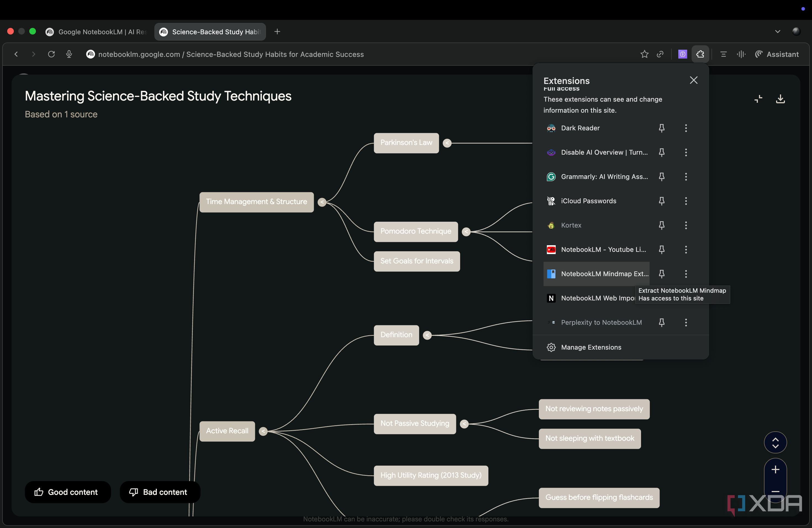The width and height of the screenshot is (812, 528).
Task: Open the reader list toolbar icon
Action: tap(723, 54)
